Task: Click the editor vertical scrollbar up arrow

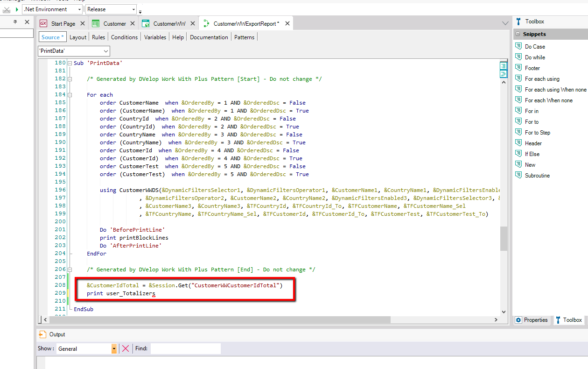Action: pyautogui.click(x=504, y=81)
